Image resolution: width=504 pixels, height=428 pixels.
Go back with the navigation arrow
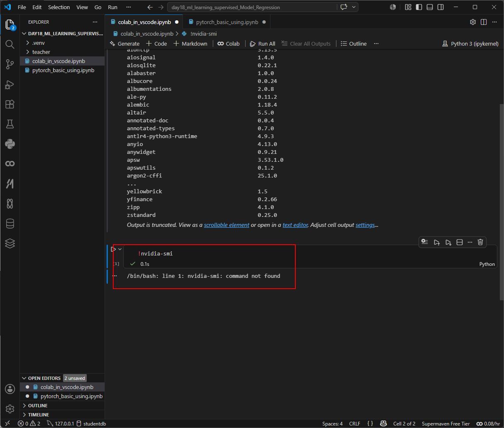pyautogui.click(x=150, y=7)
